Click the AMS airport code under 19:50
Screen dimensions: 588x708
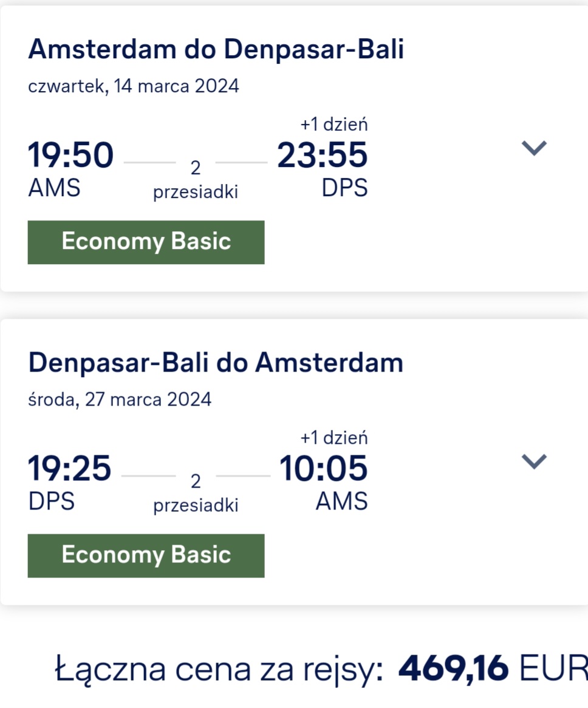54,188
